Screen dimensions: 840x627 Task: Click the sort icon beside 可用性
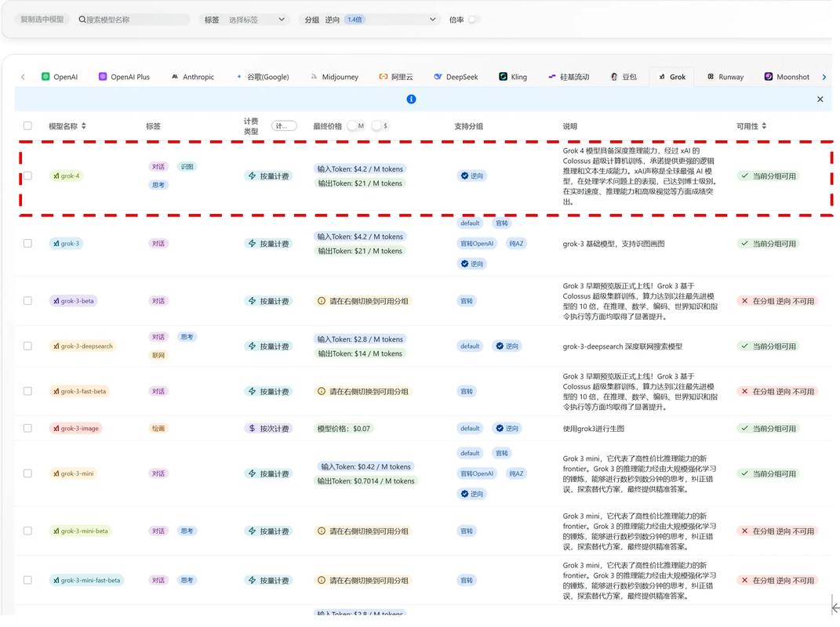pyautogui.click(x=764, y=126)
